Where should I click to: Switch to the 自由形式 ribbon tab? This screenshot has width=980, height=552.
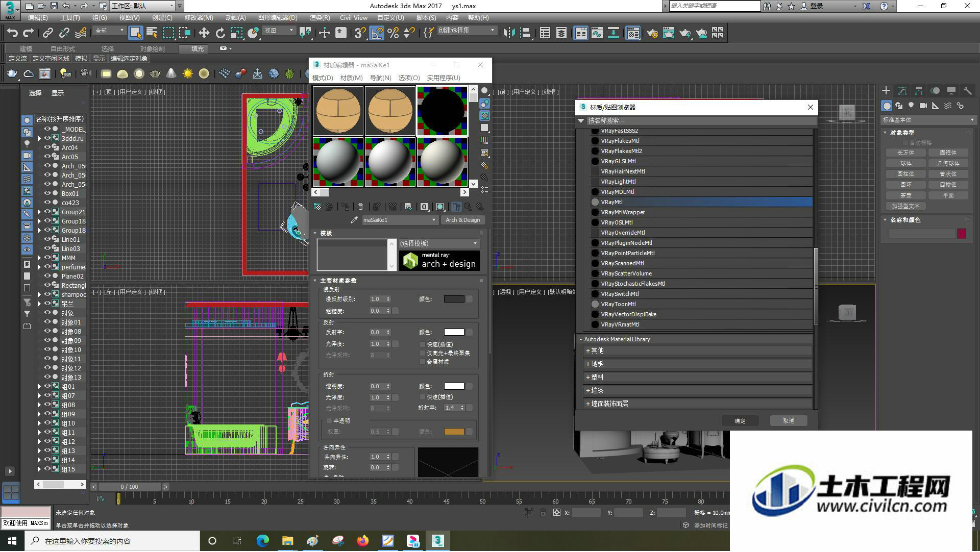pyautogui.click(x=63, y=48)
